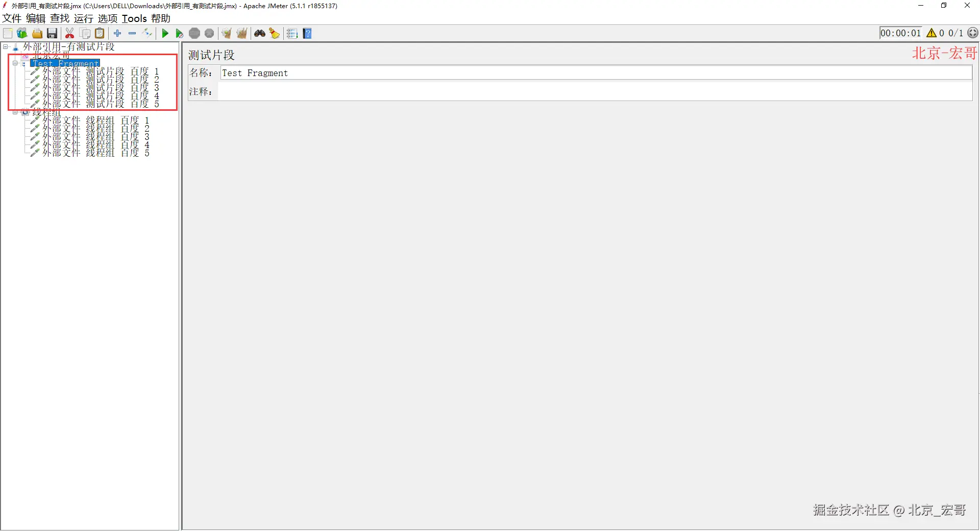
Task: Expand all nodes with plus icon
Action: click(117, 33)
